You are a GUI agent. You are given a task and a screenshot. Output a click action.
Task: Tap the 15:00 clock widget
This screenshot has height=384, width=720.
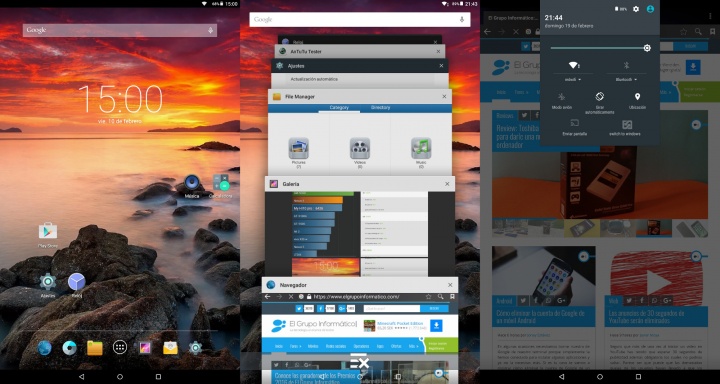pyautogui.click(x=120, y=100)
